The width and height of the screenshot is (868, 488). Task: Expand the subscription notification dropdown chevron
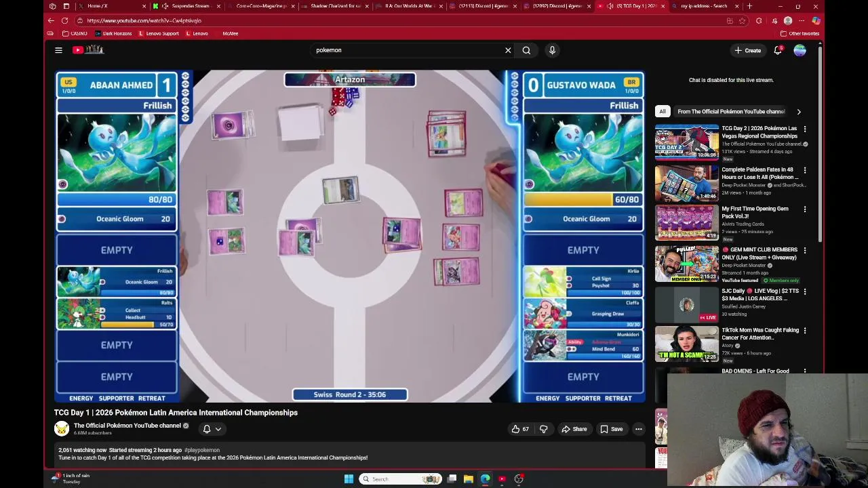coord(218,429)
